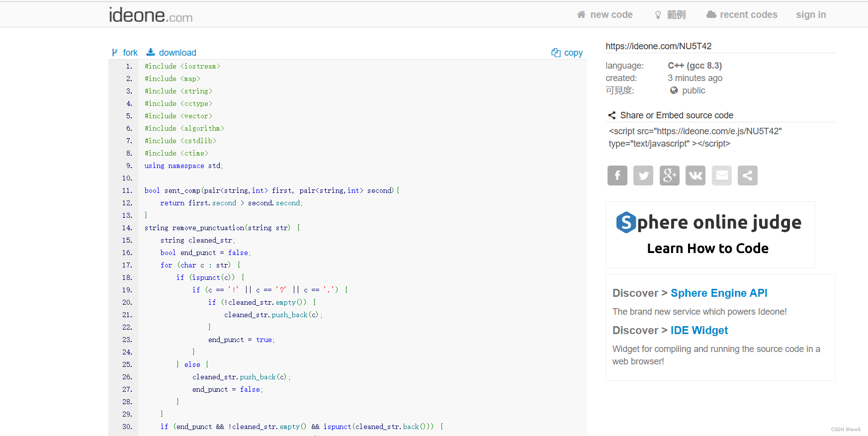Click the Share or Embed source code heading
The image size is (868, 436).
(x=677, y=115)
